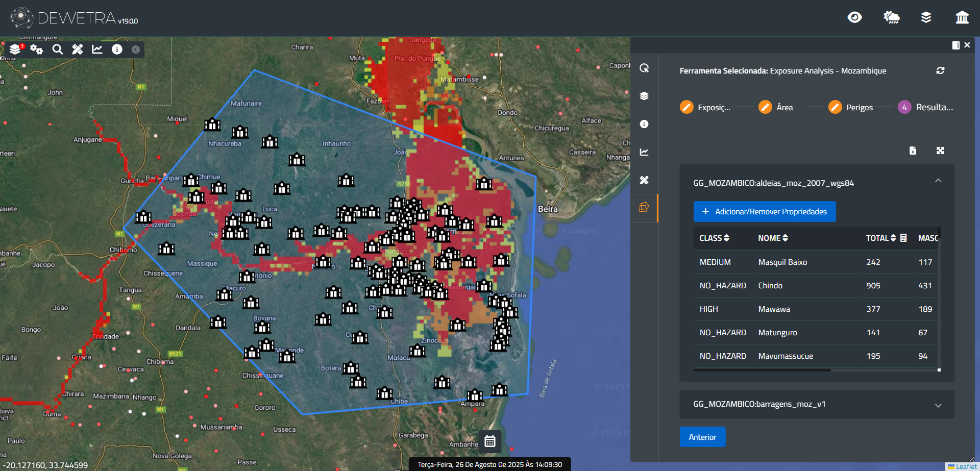Collapse the map toolbar with arrow

coord(136,49)
